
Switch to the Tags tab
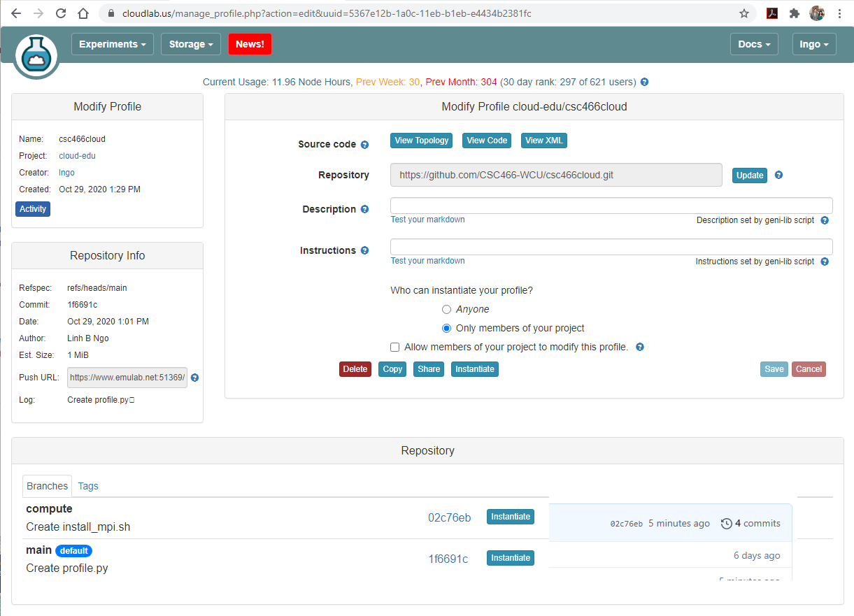[88, 486]
